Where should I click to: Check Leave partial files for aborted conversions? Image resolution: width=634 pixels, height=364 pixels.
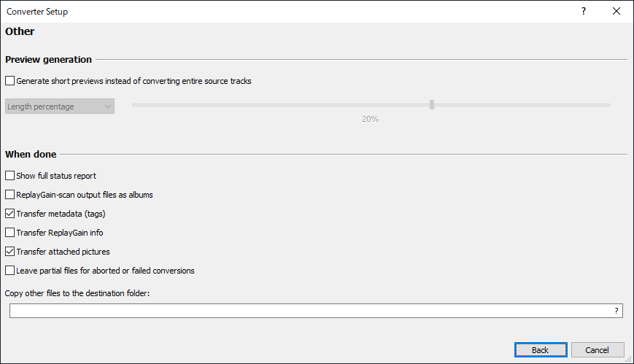[x=9, y=271]
